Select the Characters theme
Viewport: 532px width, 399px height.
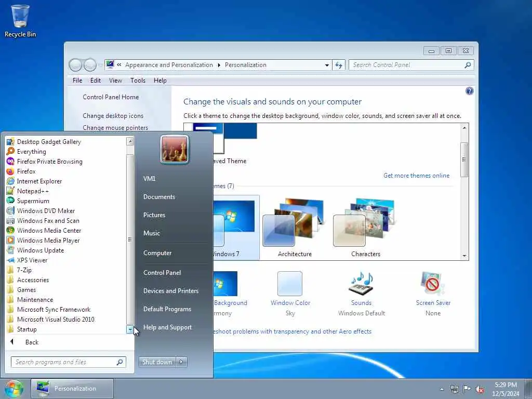365,228
